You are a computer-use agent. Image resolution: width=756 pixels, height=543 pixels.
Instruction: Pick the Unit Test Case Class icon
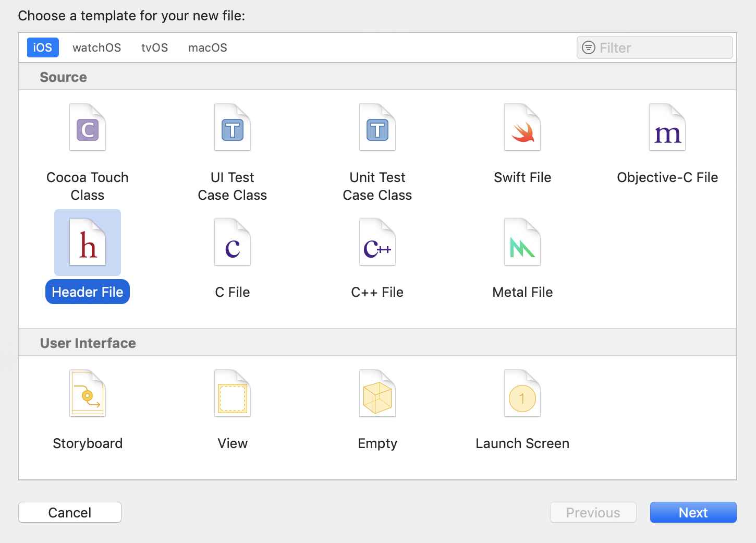(x=377, y=127)
